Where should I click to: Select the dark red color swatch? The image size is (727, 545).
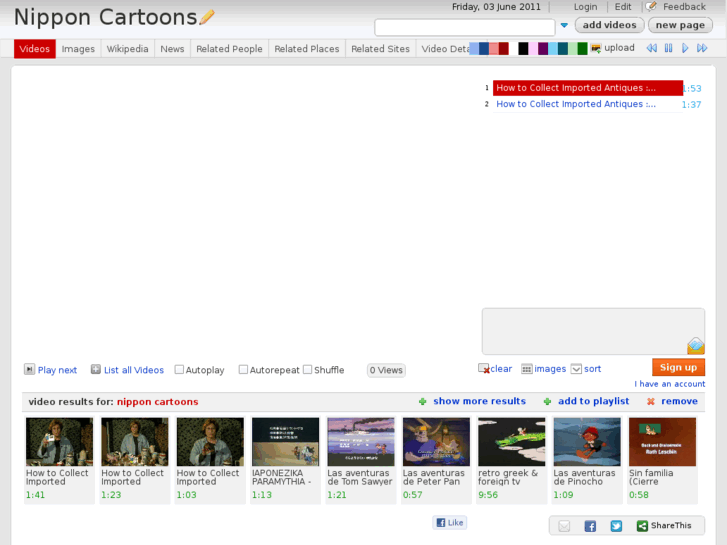pos(504,48)
